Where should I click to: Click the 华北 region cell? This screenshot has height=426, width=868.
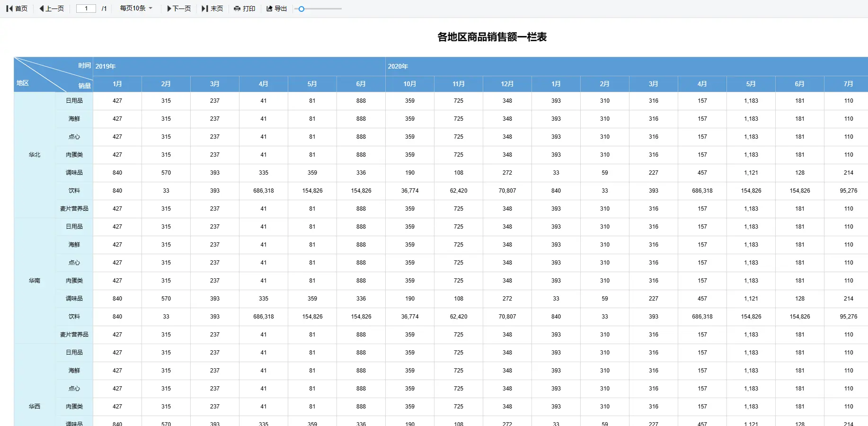coord(35,155)
